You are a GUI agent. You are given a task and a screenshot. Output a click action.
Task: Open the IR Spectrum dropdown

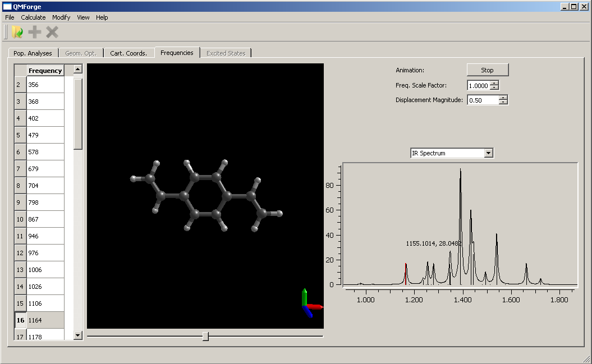click(x=488, y=153)
